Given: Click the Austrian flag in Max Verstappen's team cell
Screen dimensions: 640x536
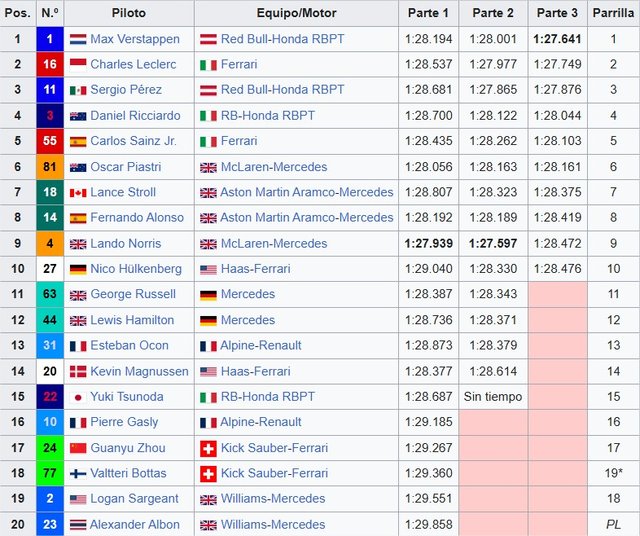Looking at the screenshot, I should pos(208,39).
